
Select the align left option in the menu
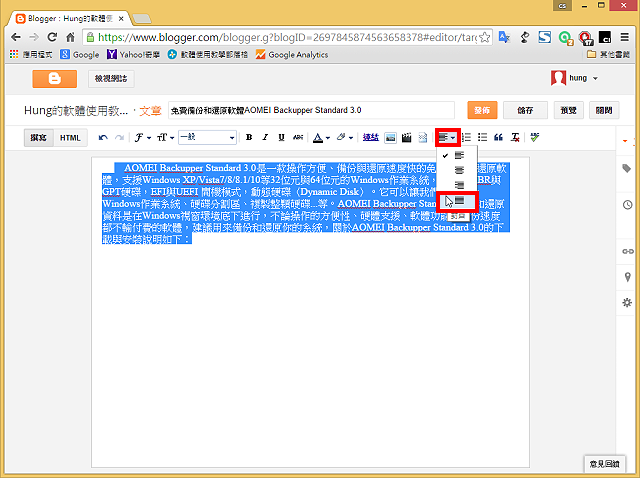[x=459, y=156]
